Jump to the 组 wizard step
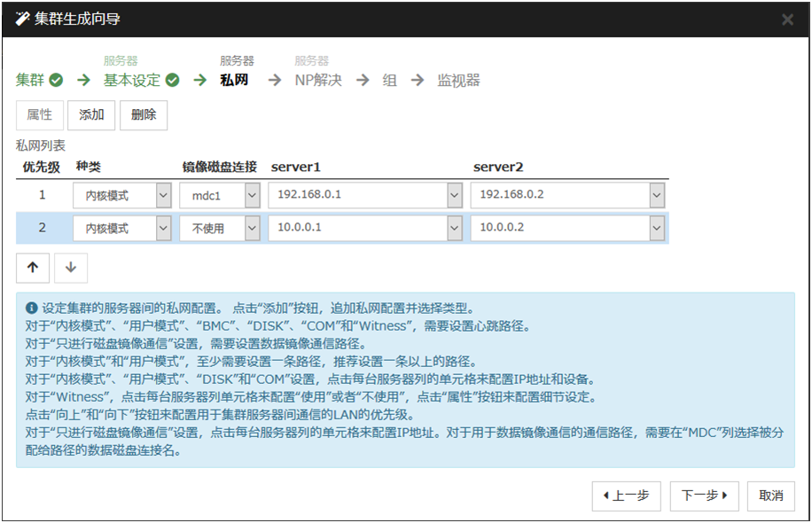The image size is (812, 523). (389, 81)
